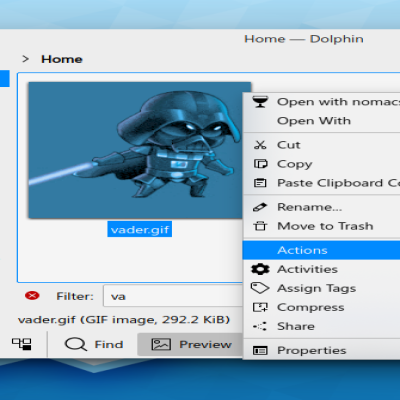Click the picture icon in Preview button

(x=161, y=344)
